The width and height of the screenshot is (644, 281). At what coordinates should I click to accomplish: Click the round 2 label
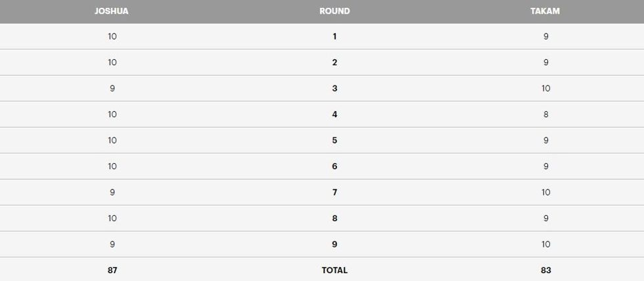(x=334, y=63)
